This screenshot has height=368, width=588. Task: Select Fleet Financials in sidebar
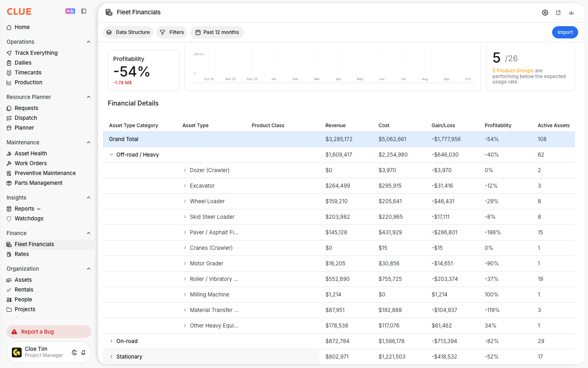(49, 244)
